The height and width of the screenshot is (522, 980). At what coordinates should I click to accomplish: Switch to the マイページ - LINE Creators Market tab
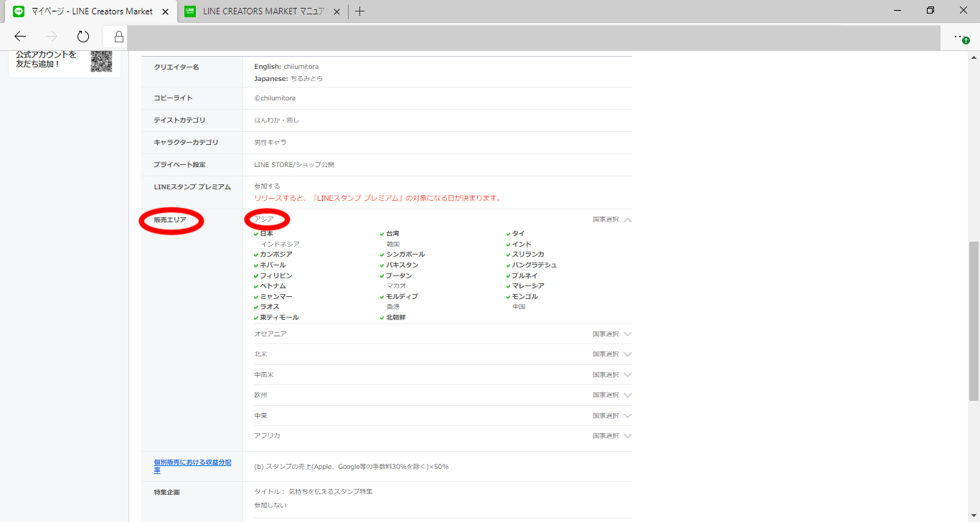pos(92,11)
